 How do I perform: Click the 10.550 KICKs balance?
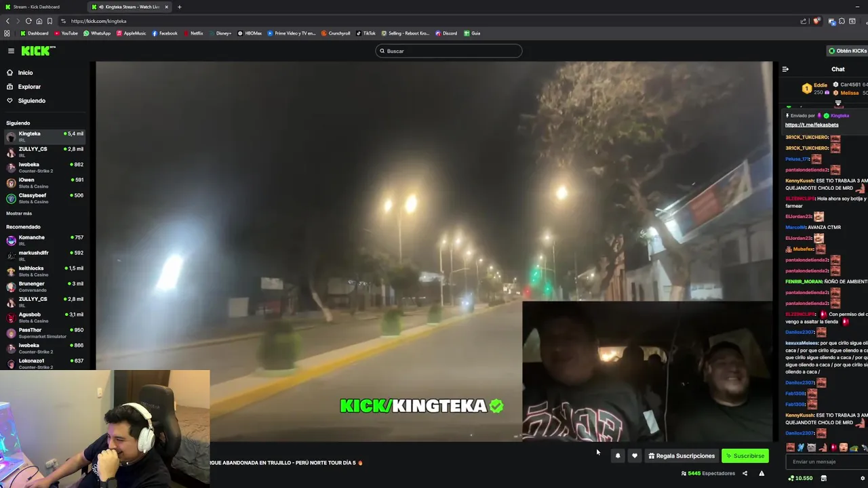click(800, 479)
